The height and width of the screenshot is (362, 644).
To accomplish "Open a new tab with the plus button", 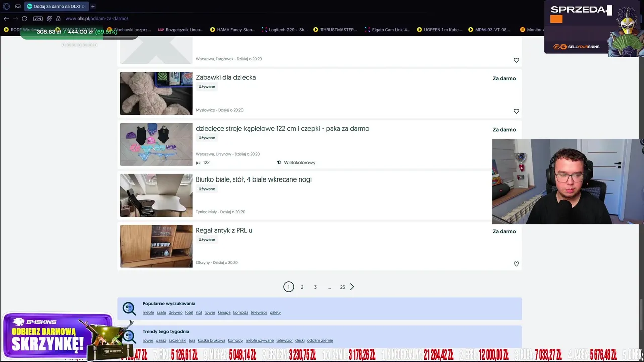I will tap(93, 6).
